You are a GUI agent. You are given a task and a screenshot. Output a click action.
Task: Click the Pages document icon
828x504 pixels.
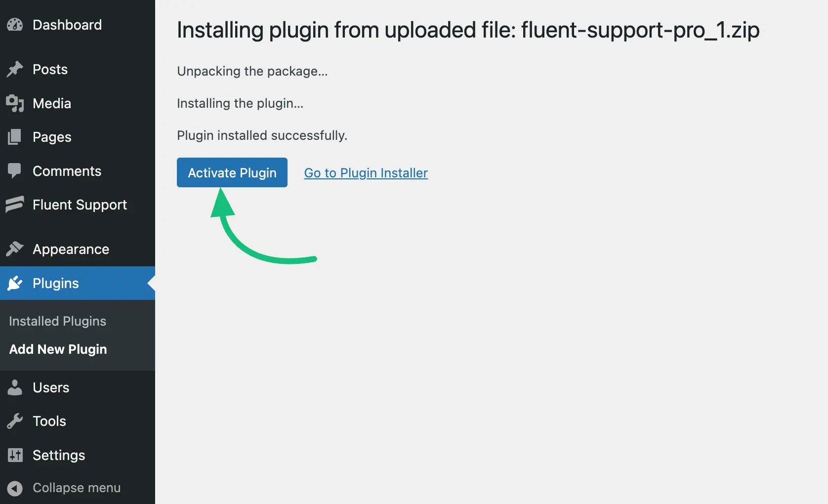point(15,137)
